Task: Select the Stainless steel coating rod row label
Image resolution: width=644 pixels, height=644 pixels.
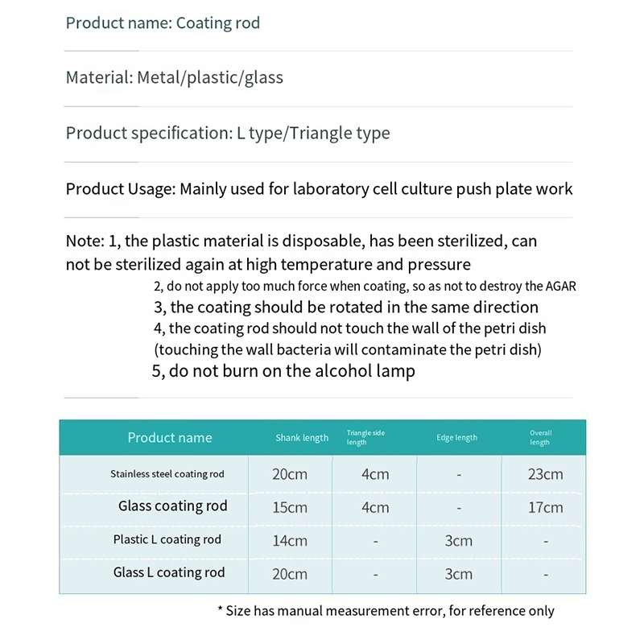Action: coord(167,474)
